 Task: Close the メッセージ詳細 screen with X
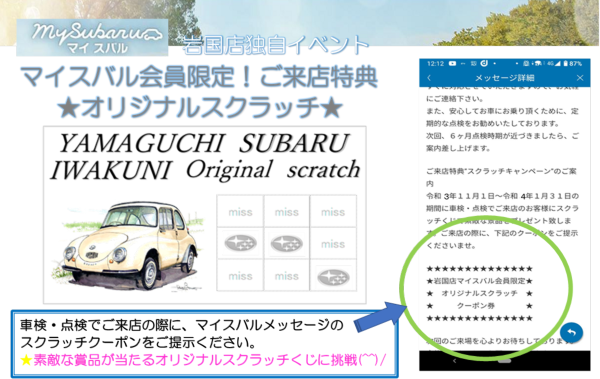(x=580, y=78)
